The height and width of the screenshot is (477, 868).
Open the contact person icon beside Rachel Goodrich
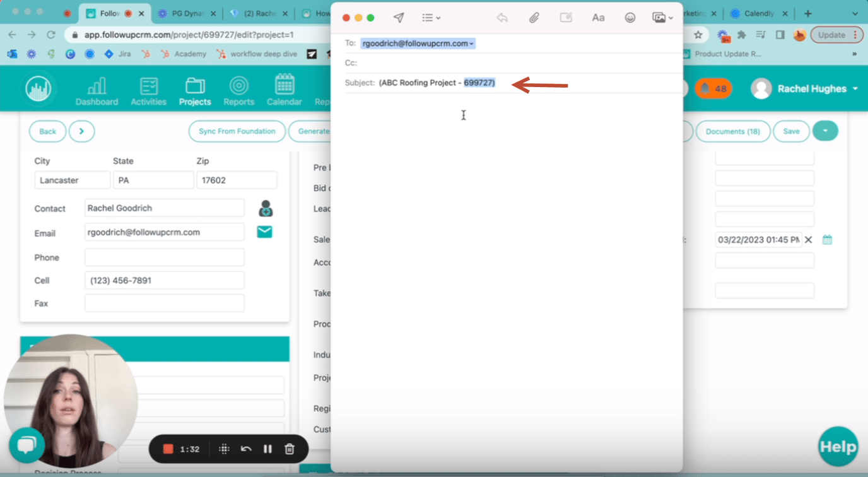265,208
